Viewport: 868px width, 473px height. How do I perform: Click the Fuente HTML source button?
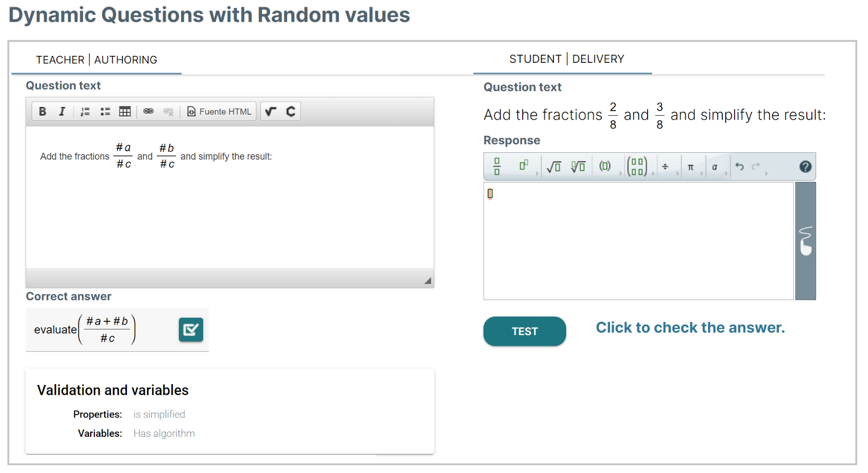click(219, 112)
